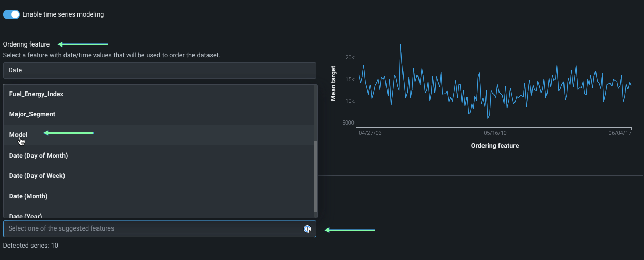
Task: Pick the Date (Day of Month) option
Action: click(x=38, y=156)
